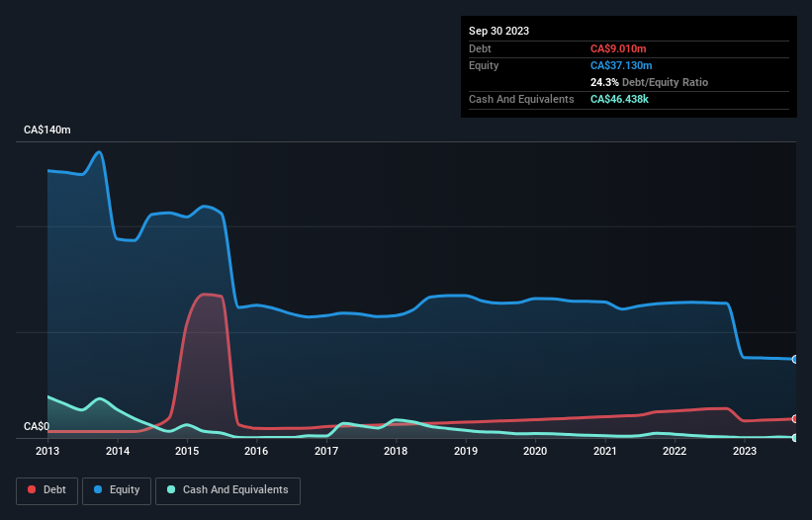Select the 2018 x-axis label

[x=396, y=451]
